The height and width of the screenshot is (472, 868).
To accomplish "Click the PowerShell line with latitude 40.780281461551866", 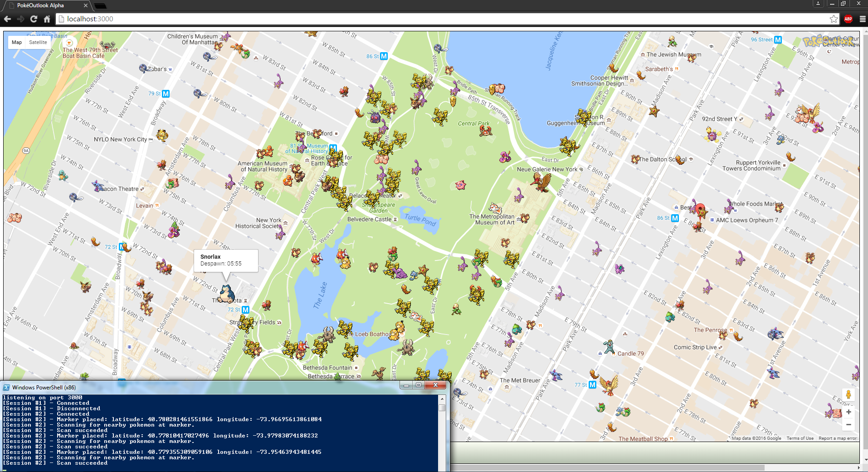I will (x=162, y=419).
